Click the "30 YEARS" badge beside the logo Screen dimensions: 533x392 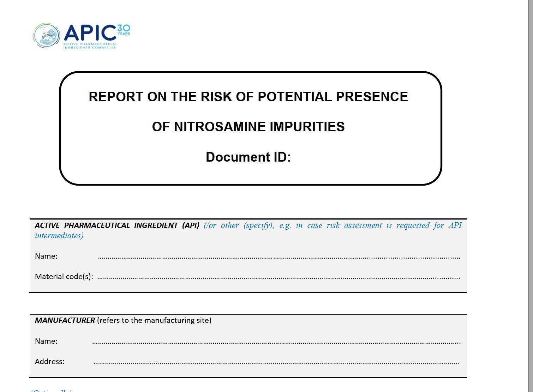coord(124,30)
